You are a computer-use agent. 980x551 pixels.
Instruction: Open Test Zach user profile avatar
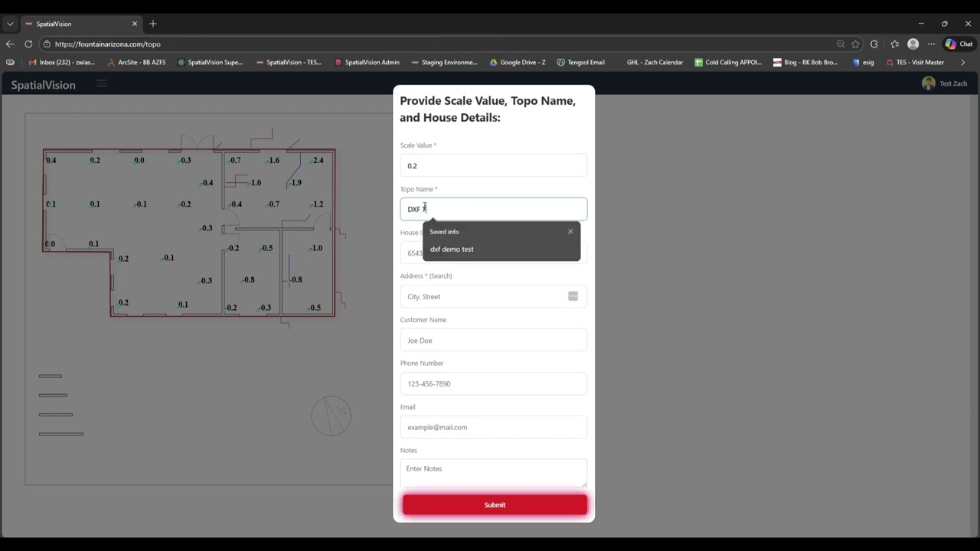tap(929, 83)
